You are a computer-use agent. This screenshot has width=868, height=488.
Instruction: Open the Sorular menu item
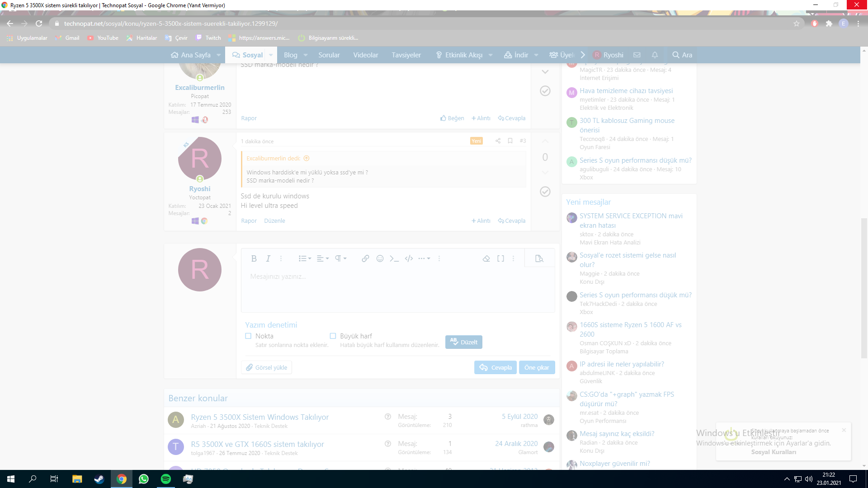click(329, 55)
